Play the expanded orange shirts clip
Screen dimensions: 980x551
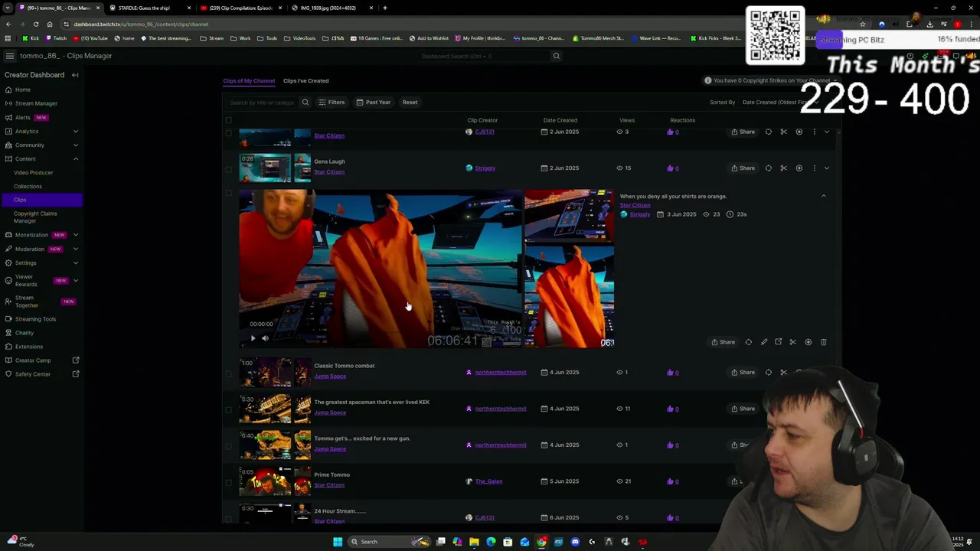[x=253, y=338]
